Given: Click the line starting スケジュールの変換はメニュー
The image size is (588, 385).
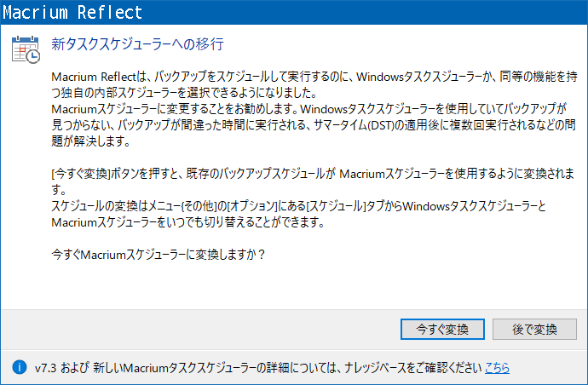Looking at the screenshot, I should click(x=299, y=206).
